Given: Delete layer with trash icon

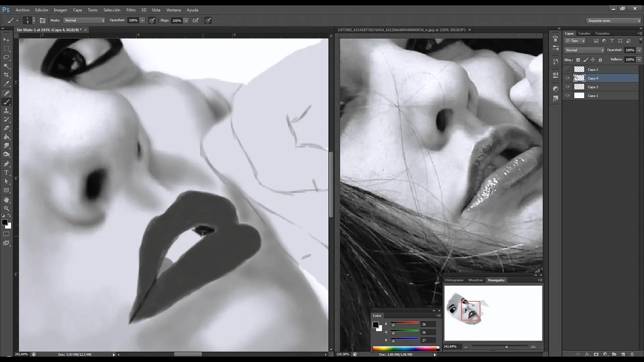Looking at the screenshot, I should pos(632,354).
